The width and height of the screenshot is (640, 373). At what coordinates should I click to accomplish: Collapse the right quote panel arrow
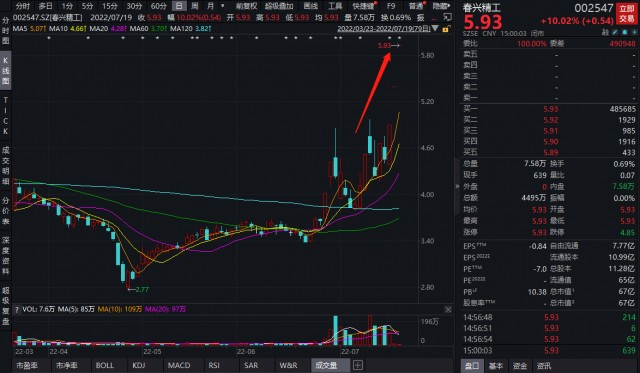pyautogui.click(x=457, y=186)
